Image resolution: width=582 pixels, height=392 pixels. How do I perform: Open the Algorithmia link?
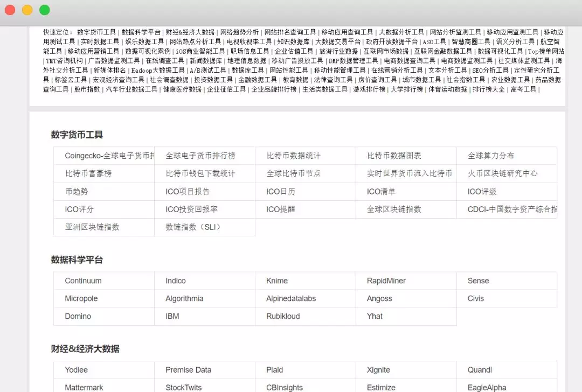tap(184, 298)
